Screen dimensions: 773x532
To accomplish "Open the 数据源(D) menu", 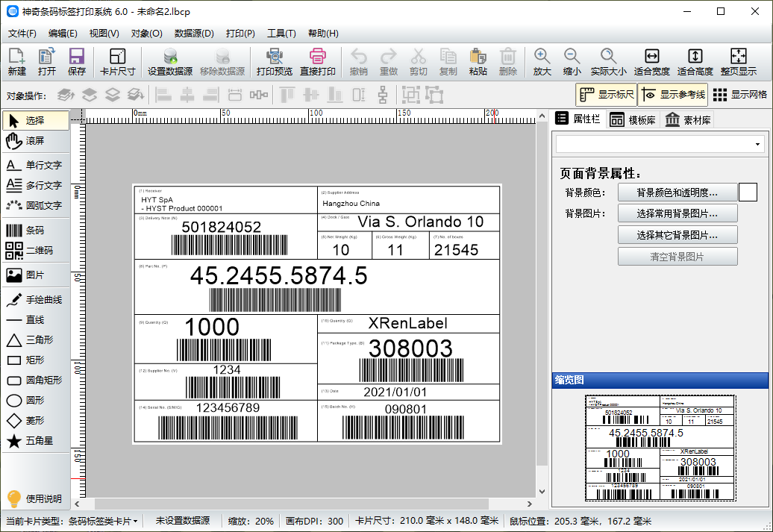I will pyautogui.click(x=194, y=34).
